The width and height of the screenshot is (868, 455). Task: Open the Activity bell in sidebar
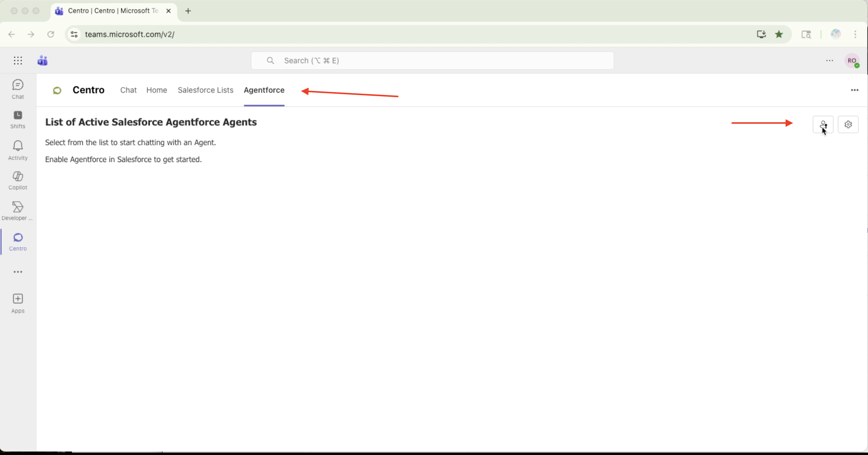[18, 150]
